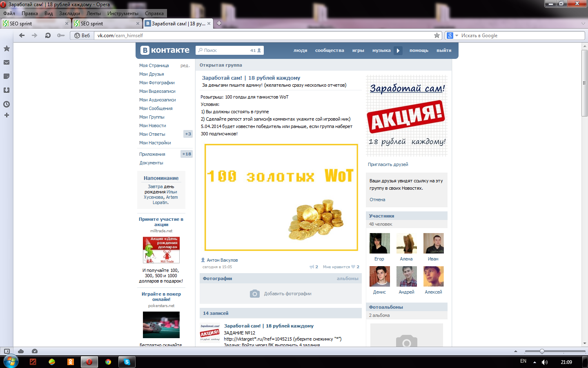Open the search engine dropdown arrow
The image size is (588, 368).
(457, 36)
